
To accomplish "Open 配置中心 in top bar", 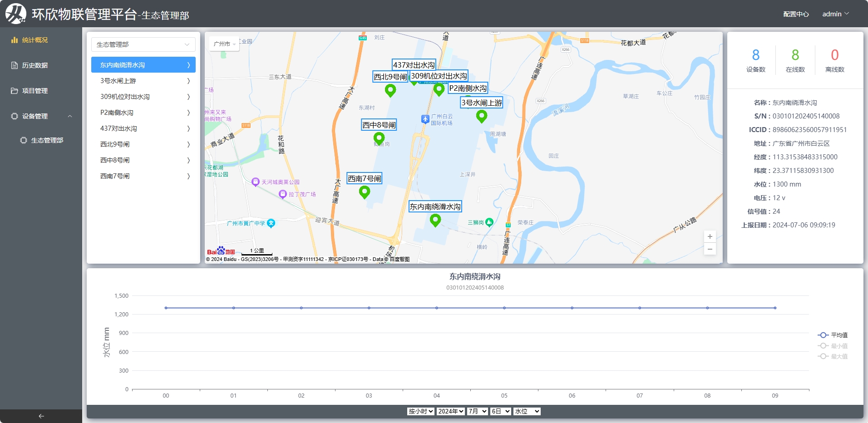I will point(796,14).
